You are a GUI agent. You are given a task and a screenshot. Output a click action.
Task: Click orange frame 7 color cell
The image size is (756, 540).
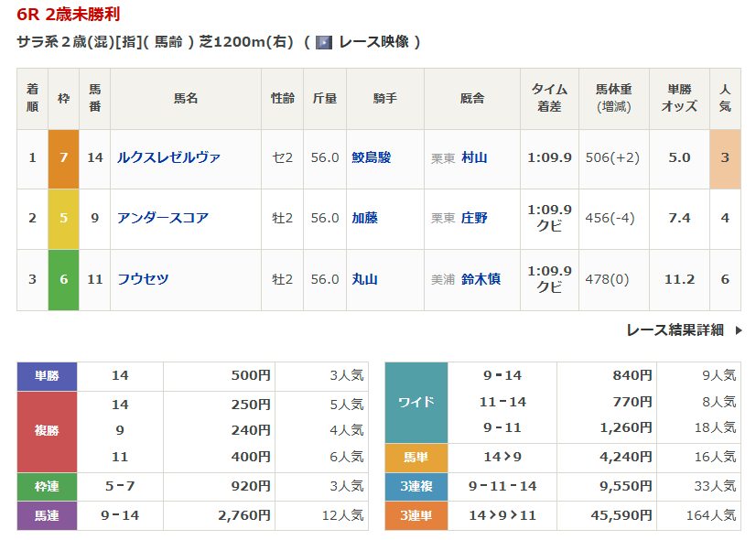coord(64,157)
